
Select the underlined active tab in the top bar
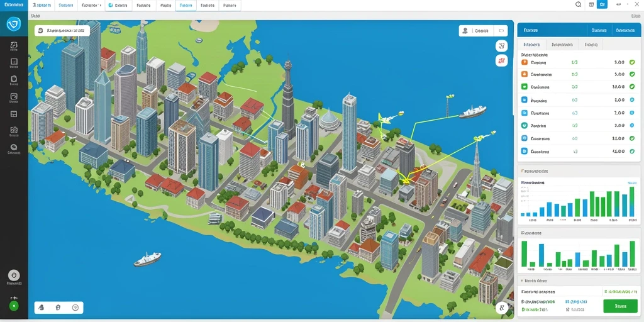(186, 5)
